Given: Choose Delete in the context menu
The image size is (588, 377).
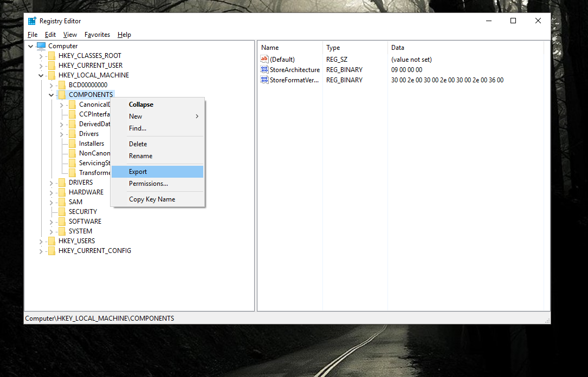Looking at the screenshot, I should point(158,144).
